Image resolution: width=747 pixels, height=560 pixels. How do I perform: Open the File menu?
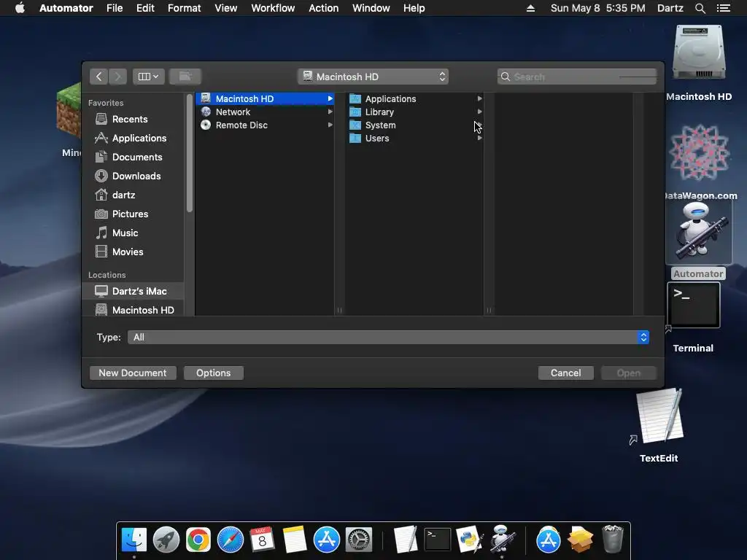(115, 8)
